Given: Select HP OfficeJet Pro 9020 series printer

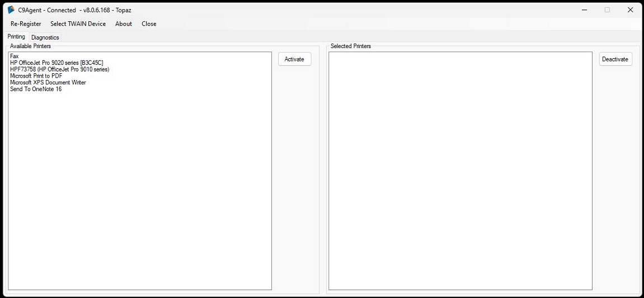Looking at the screenshot, I should [57, 63].
